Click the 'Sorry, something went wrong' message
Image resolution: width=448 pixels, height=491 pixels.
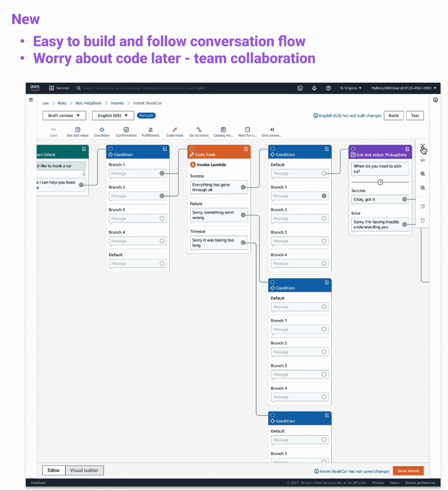point(219,215)
